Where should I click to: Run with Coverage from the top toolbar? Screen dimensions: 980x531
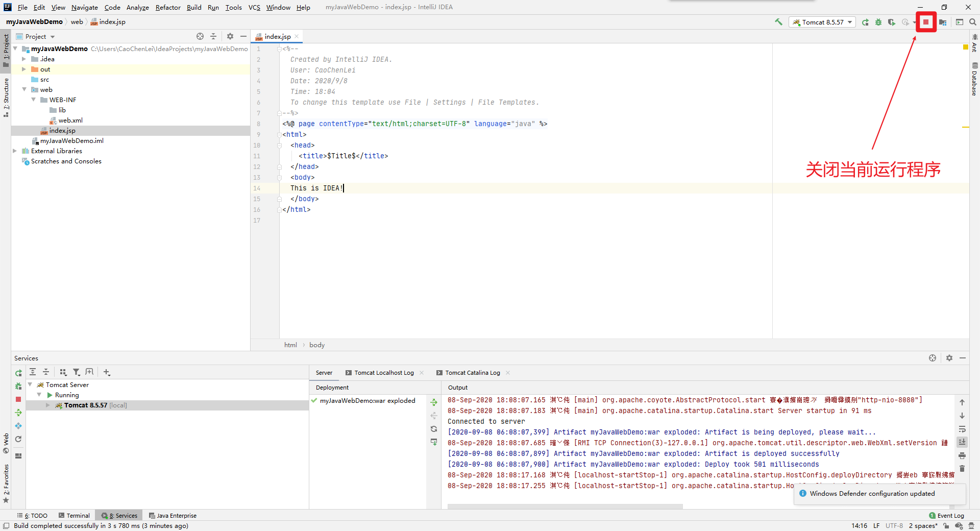coord(892,22)
